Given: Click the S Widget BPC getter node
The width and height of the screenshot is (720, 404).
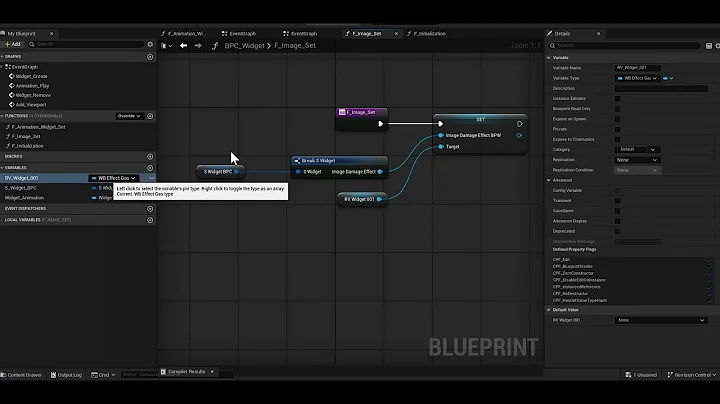Looking at the screenshot, I should (x=220, y=172).
